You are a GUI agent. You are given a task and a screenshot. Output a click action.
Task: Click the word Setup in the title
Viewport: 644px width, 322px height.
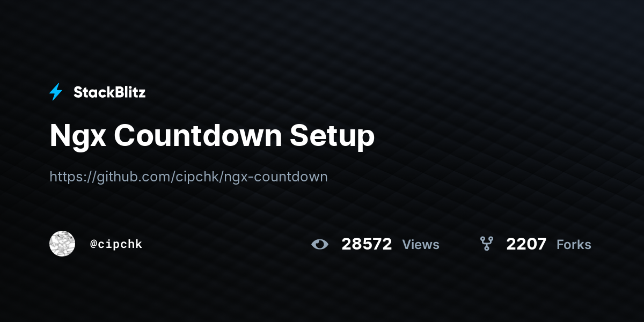tap(332, 137)
